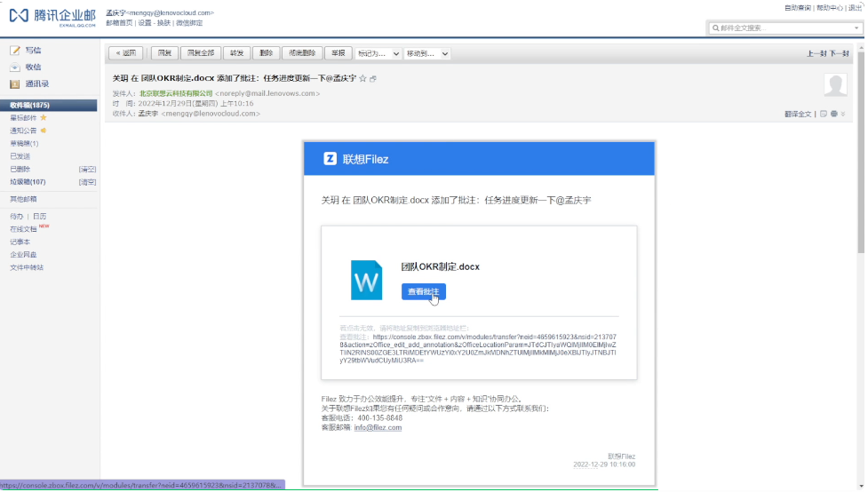Click the 设置 settings link
868x492 pixels.
click(145, 23)
